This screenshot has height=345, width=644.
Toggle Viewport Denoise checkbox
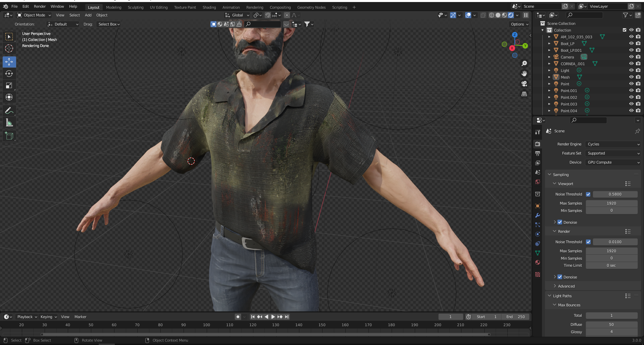click(x=560, y=222)
